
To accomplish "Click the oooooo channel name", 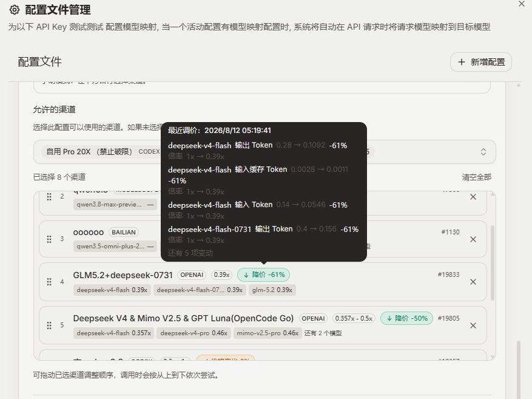I will tap(89, 232).
